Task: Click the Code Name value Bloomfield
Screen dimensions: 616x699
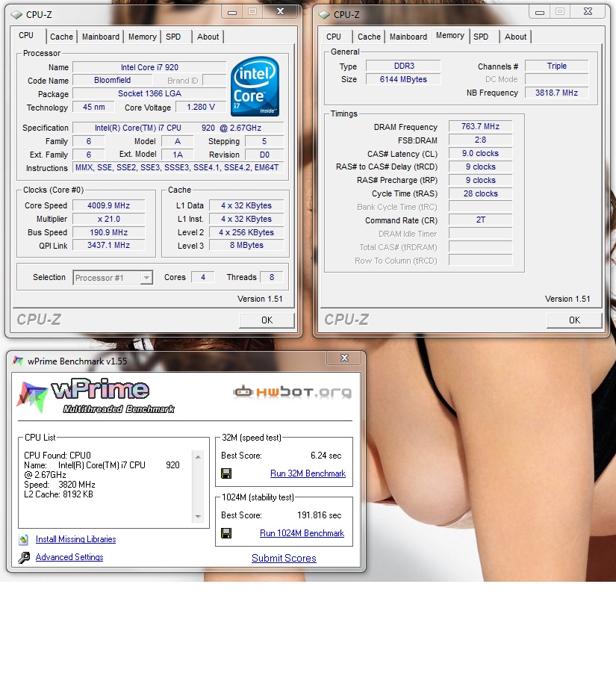Action: click(112, 80)
